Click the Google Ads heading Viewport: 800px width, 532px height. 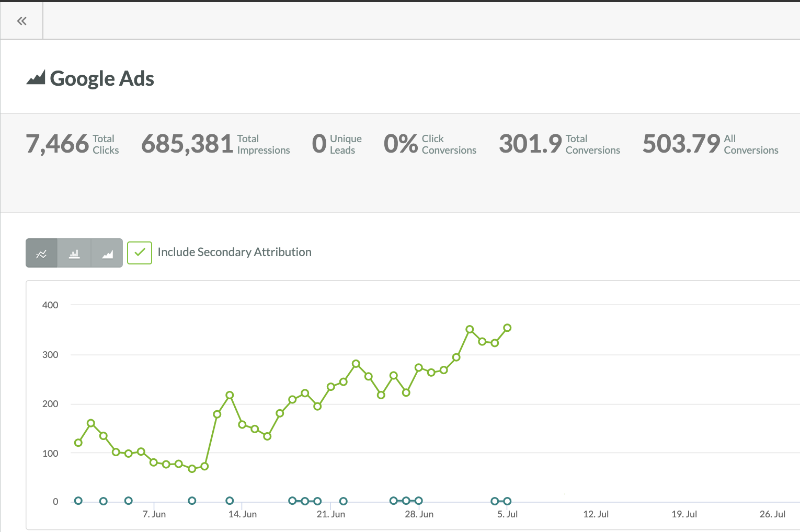102,78
